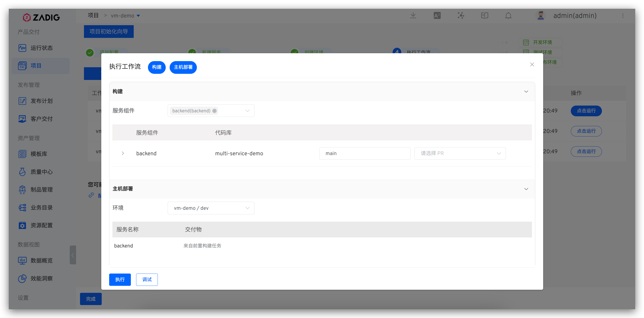Click the main branch input field
Screen dimensions: 644x318
coord(365,153)
